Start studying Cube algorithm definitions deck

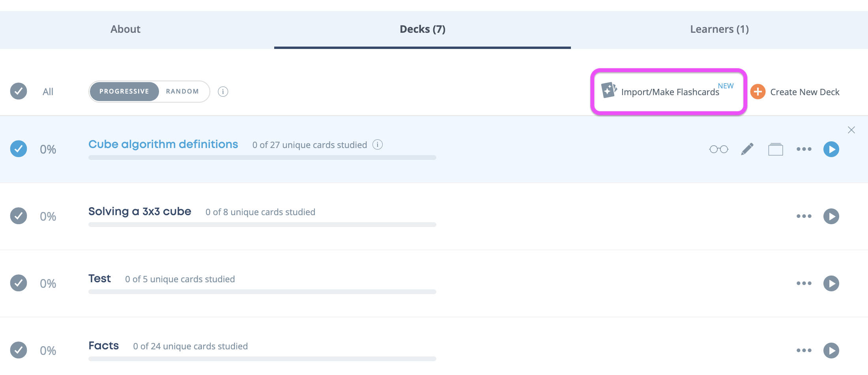tap(831, 149)
